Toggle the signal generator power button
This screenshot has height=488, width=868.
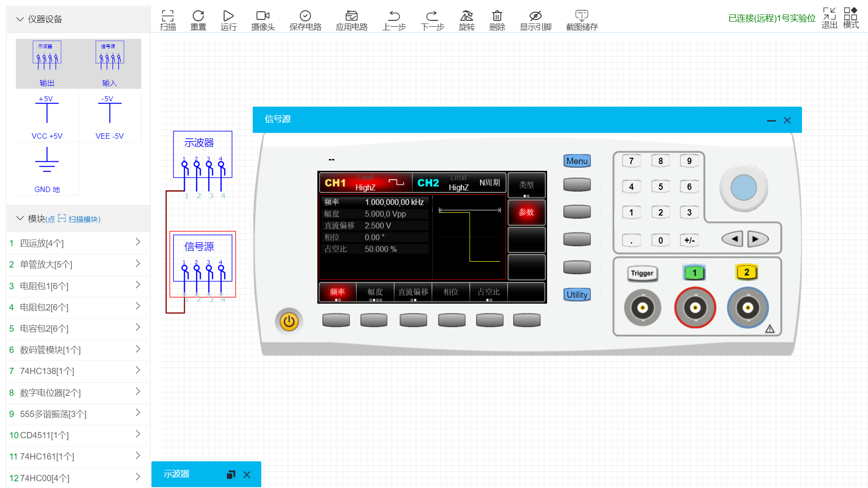click(289, 322)
